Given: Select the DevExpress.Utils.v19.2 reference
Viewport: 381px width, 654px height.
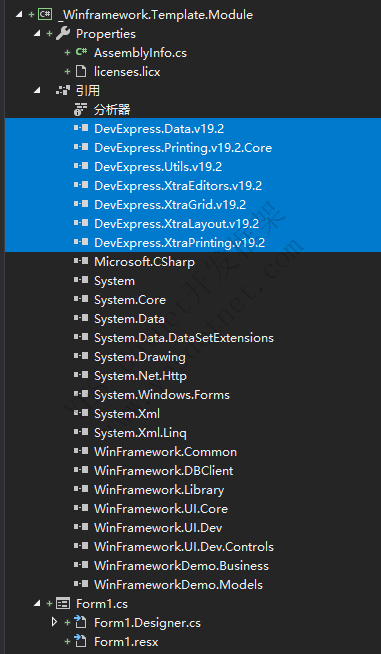Looking at the screenshot, I should point(158,166).
